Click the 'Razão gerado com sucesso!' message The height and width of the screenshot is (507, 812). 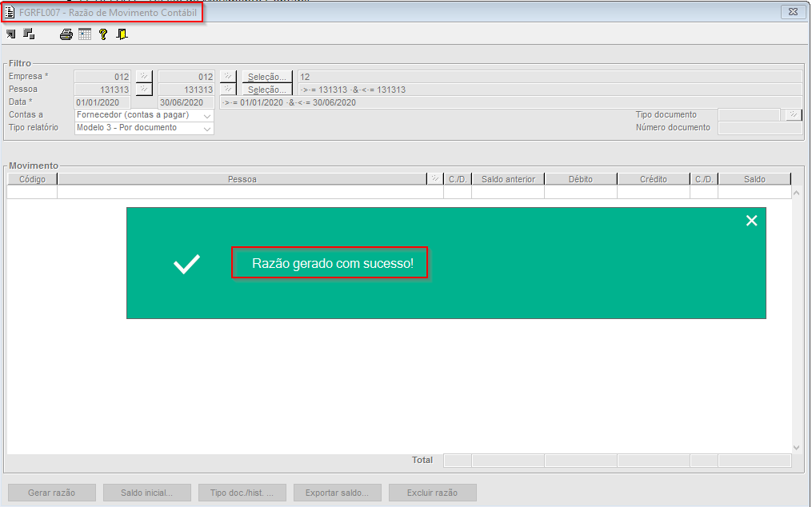[x=333, y=264]
